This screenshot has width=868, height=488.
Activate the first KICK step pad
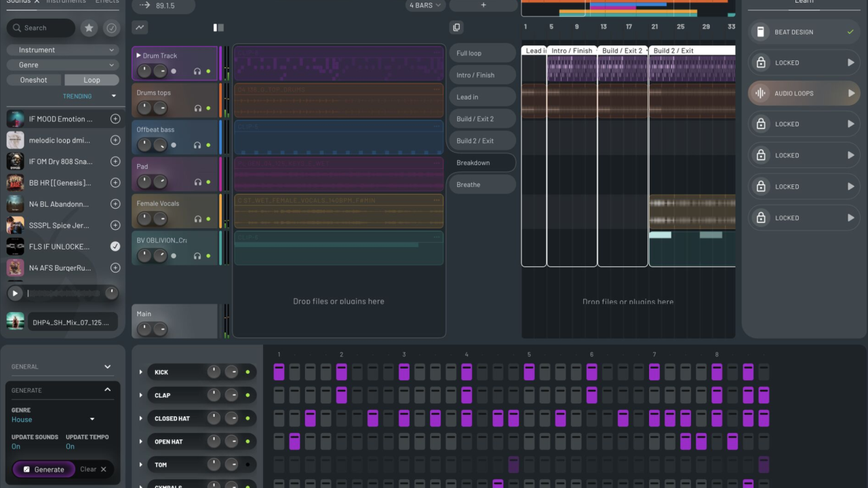[x=279, y=371]
